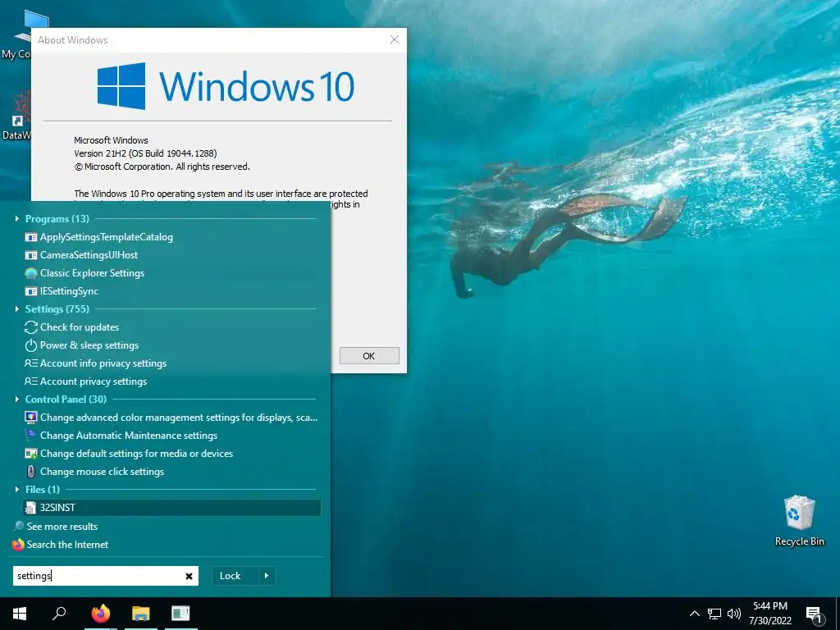
Task: Open the Windows Start button
Action: coord(20,614)
